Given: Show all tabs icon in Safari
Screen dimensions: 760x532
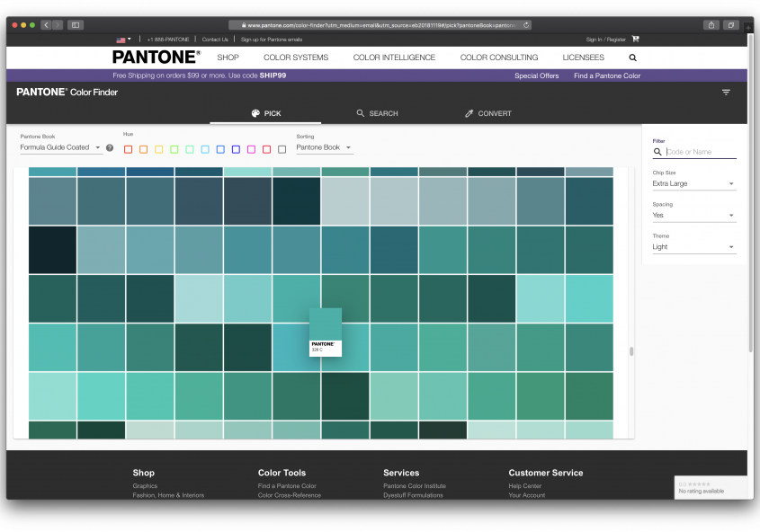Looking at the screenshot, I should click(x=731, y=25).
